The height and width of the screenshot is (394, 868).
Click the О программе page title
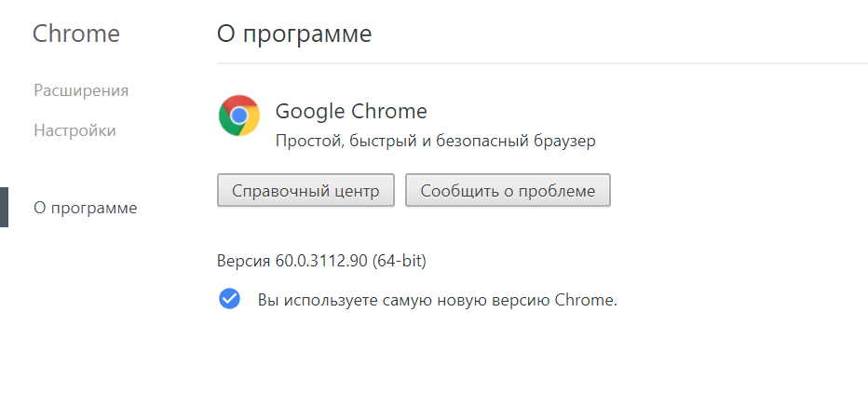[x=294, y=34]
